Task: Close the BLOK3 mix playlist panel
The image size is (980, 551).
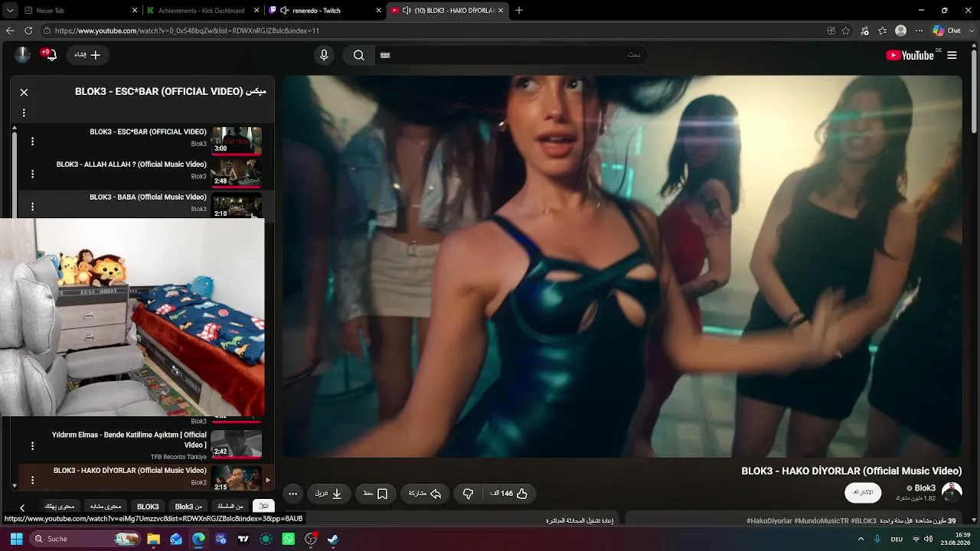Action: (x=24, y=92)
